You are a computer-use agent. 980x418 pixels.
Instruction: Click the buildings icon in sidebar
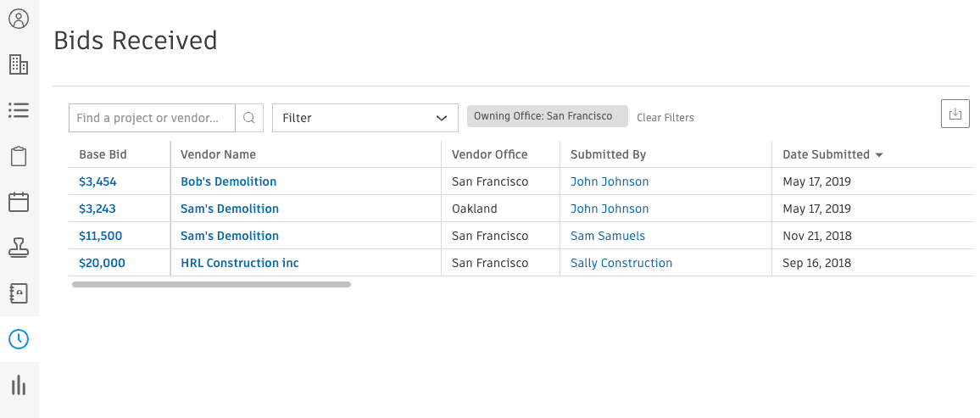pyautogui.click(x=19, y=64)
